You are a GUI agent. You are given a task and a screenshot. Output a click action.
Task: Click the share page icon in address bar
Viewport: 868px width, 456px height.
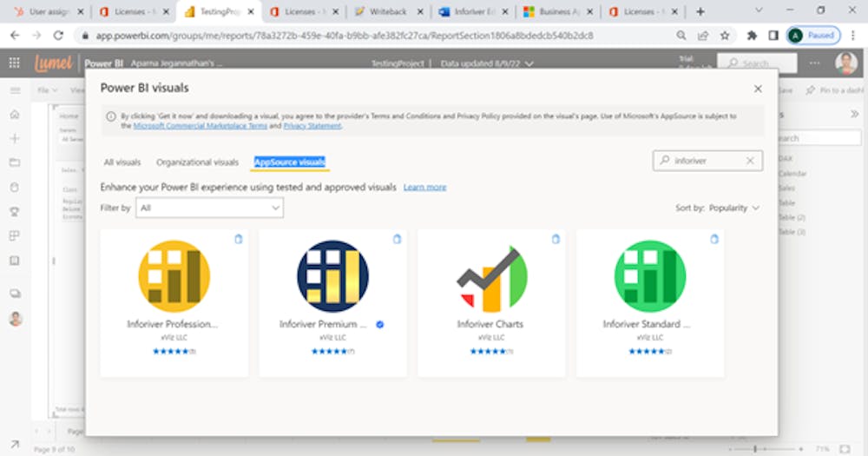tap(703, 36)
